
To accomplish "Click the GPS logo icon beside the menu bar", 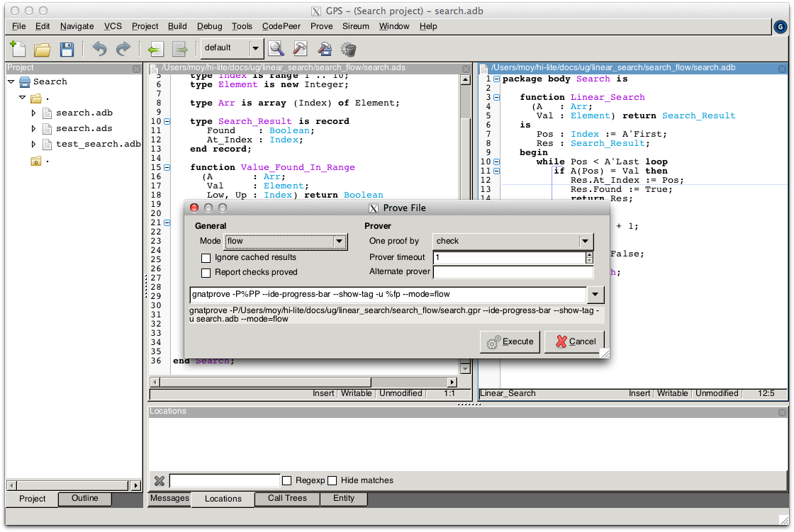I will tap(781, 27).
